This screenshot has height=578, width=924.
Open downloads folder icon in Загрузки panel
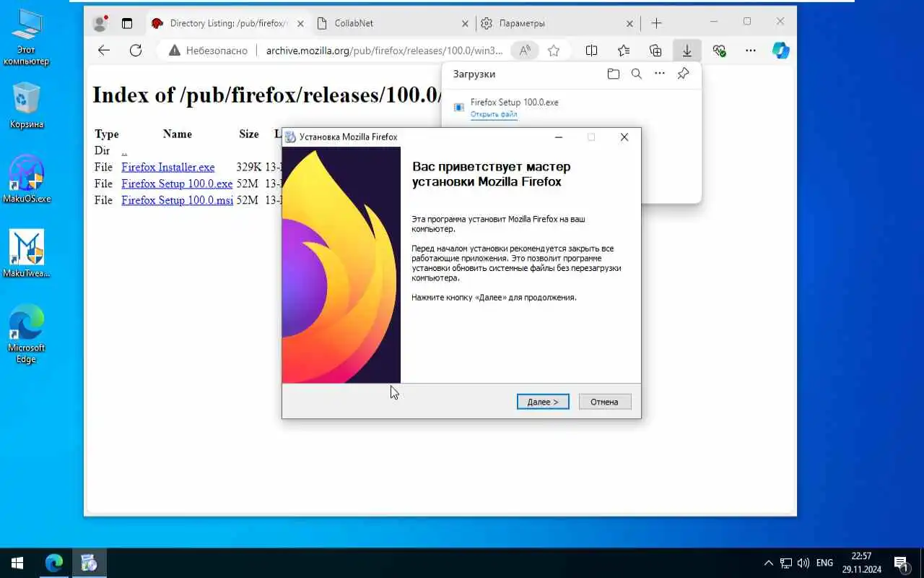614,74
